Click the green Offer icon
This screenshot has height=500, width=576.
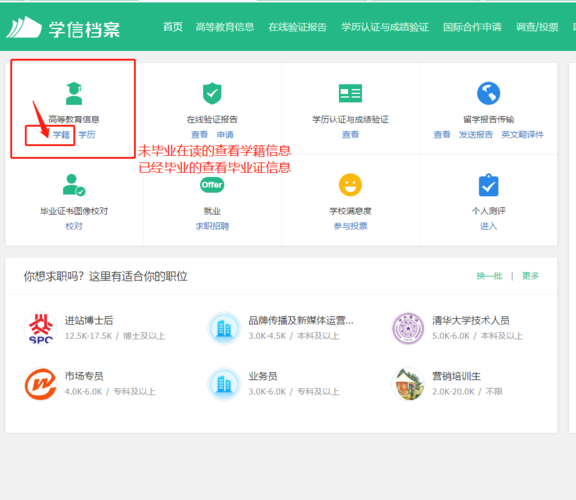212,185
